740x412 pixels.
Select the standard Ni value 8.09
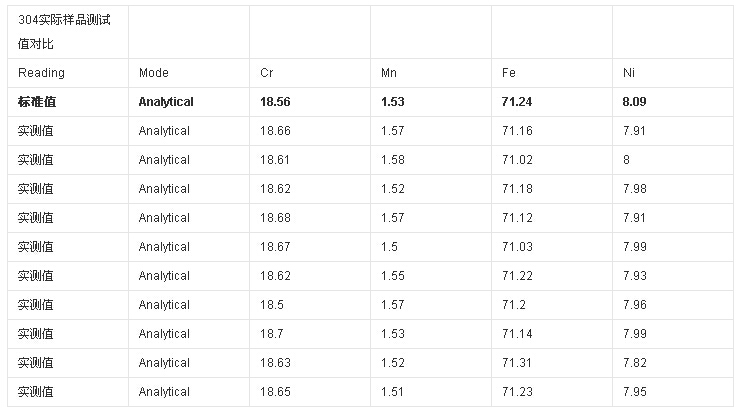click(x=635, y=102)
